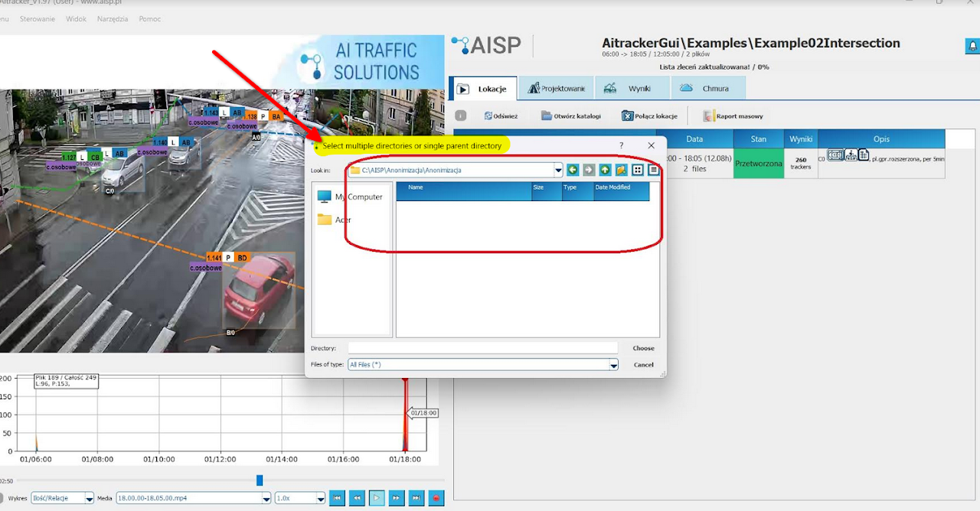The width and height of the screenshot is (980, 511).
Task: Click the Wyniki column header
Action: [801, 139]
